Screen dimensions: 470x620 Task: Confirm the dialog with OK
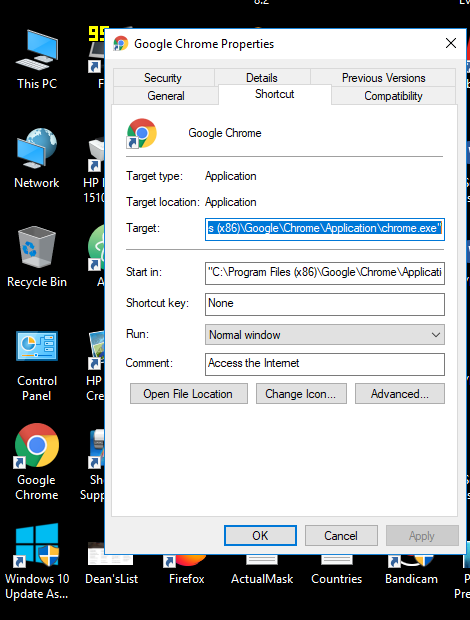tap(260, 535)
